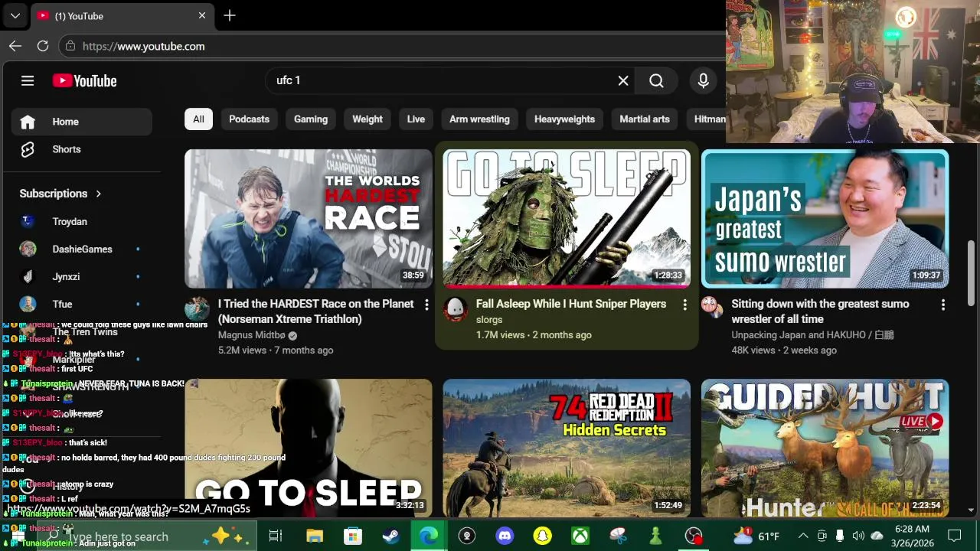
Task: Open Steam from the taskbar
Action: pyautogui.click(x=390, y=536)
